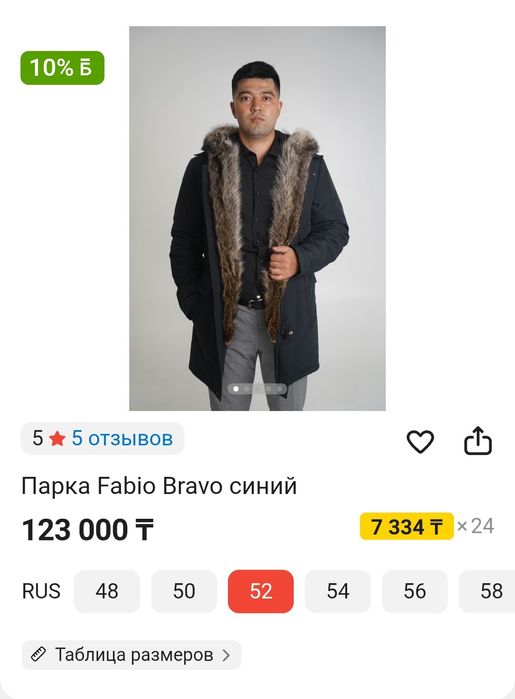Tap the green 10% bonus badge
This screenshot has height=699, width=515.
click(x=62, y=68)
